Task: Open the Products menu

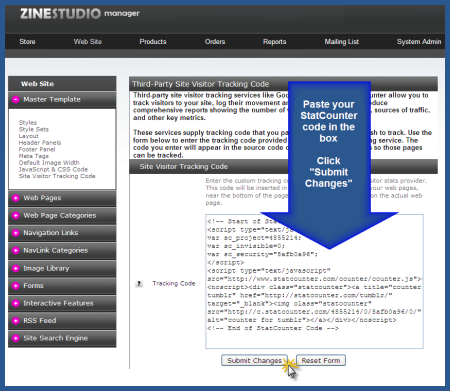Action: (x=153, y=42)
